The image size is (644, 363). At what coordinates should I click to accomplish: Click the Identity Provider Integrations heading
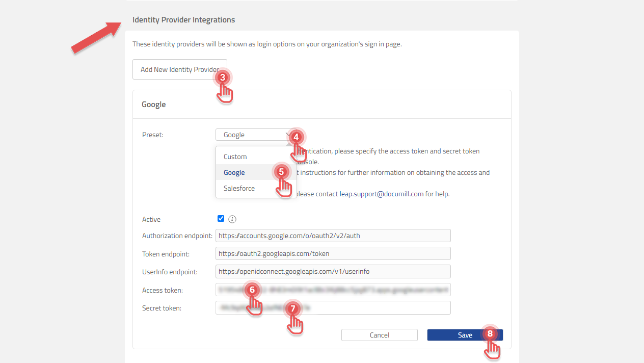click(183, 19)
